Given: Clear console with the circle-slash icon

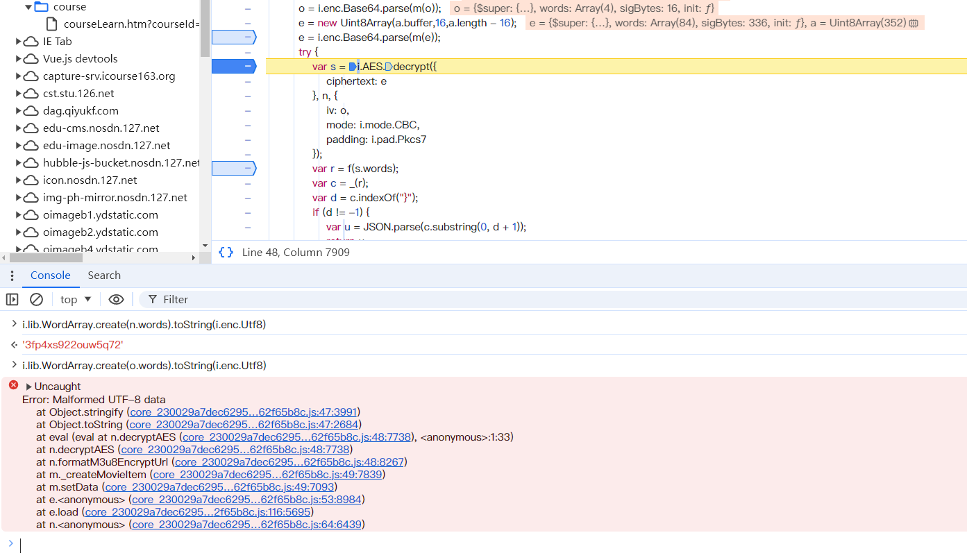Looking at the screenshot, I should tap(36, 299).
